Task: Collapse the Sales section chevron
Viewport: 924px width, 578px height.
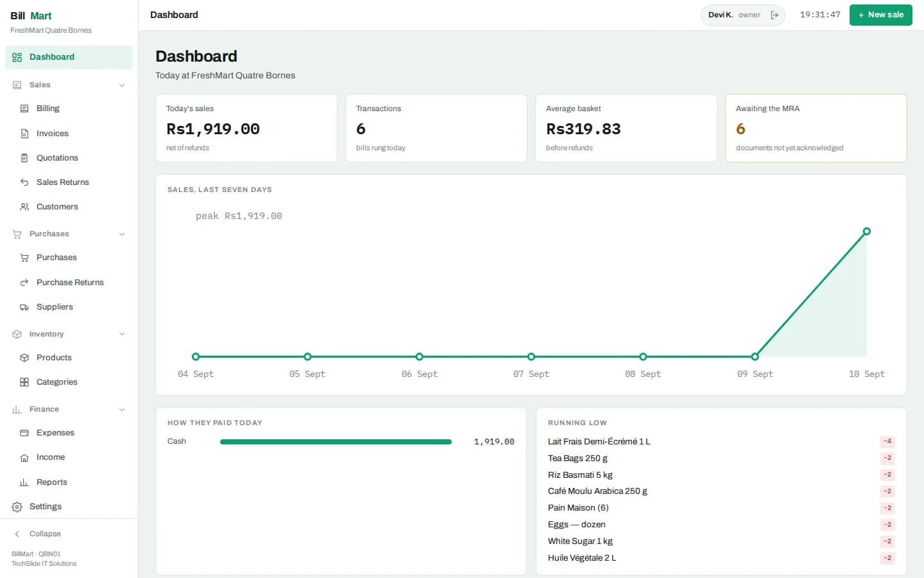Action: [122, 85]
